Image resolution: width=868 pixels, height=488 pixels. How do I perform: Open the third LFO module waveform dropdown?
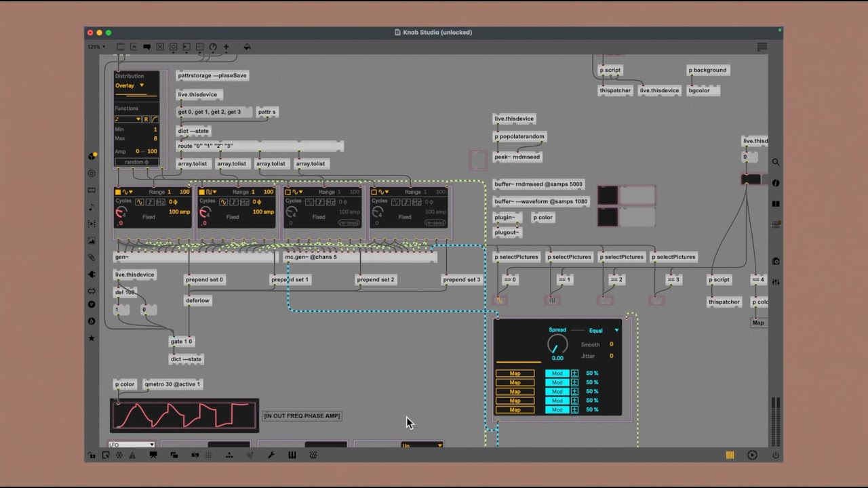point(298,192)
